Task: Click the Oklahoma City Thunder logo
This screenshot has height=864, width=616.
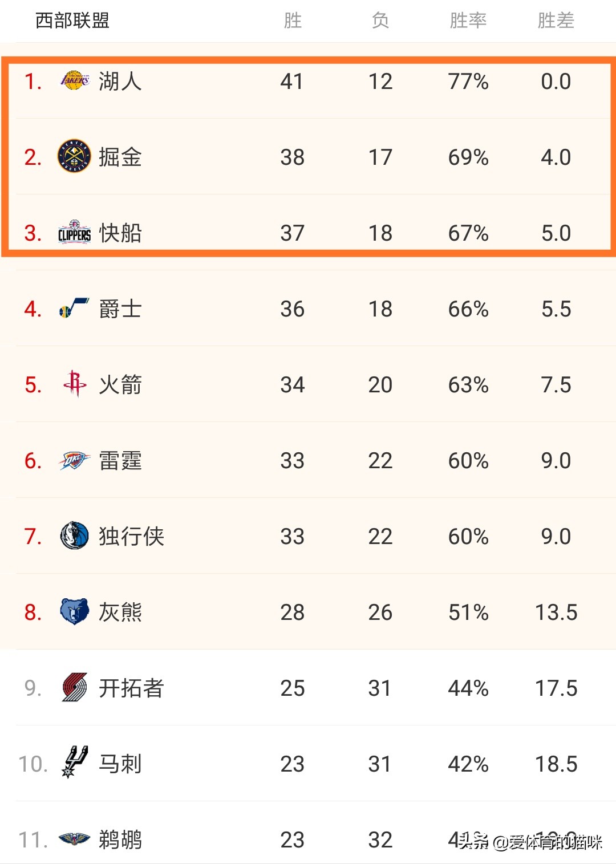Action: pos(74,460)
